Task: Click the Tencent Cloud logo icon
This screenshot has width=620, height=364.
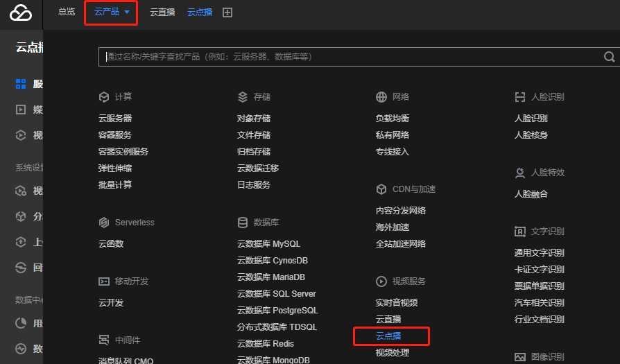Action: pyautogui.click(x=21, y=13)
